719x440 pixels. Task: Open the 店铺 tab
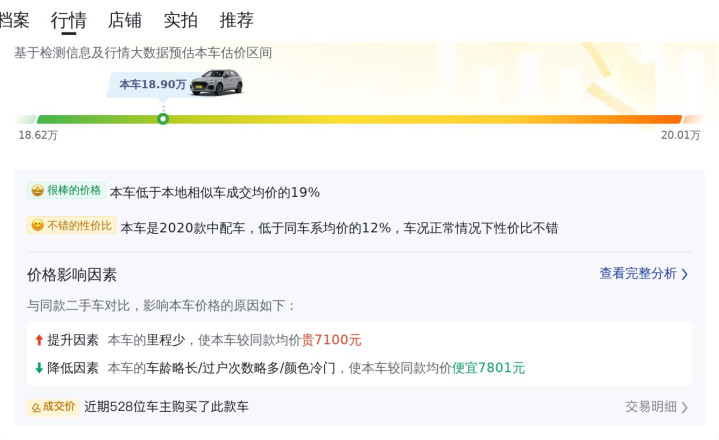[x=125, y=20]
